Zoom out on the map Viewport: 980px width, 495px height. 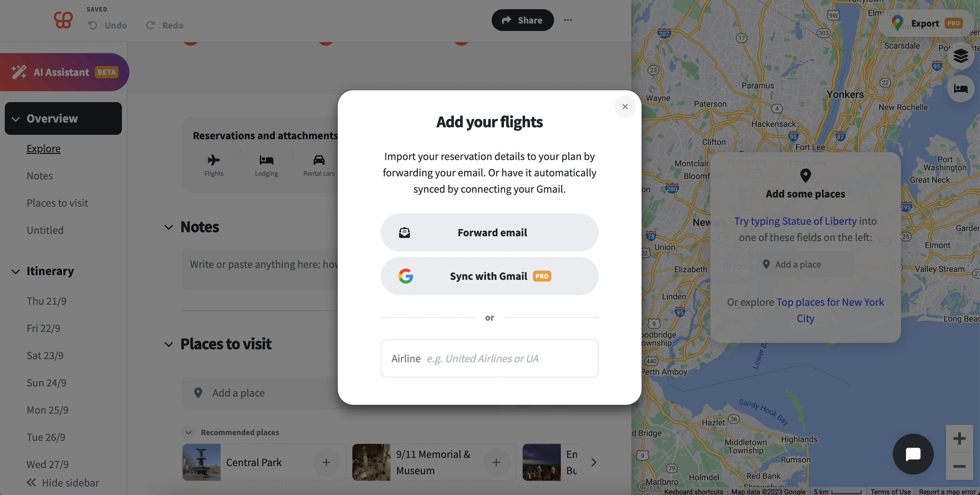[x=959, y=466]
